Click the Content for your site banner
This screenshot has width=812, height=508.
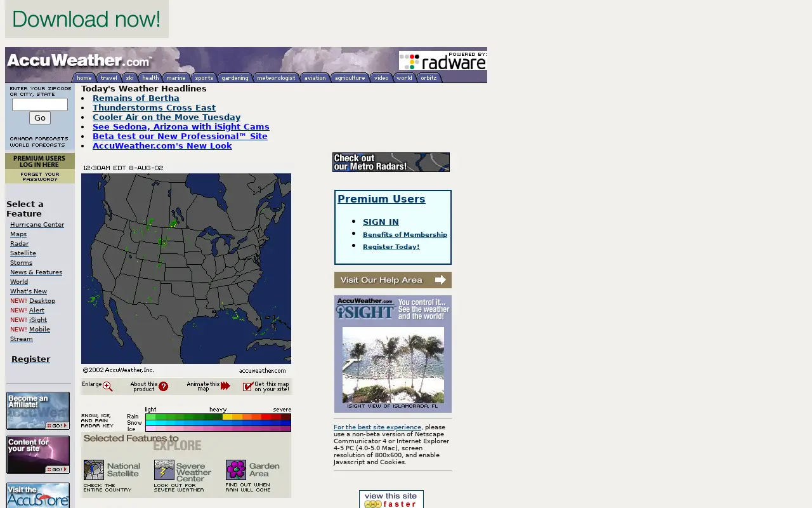tap(38, 455)
